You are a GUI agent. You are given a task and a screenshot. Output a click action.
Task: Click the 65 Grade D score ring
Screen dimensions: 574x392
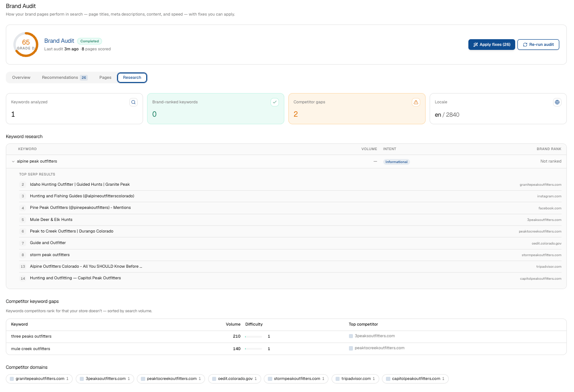pos(26,45)
